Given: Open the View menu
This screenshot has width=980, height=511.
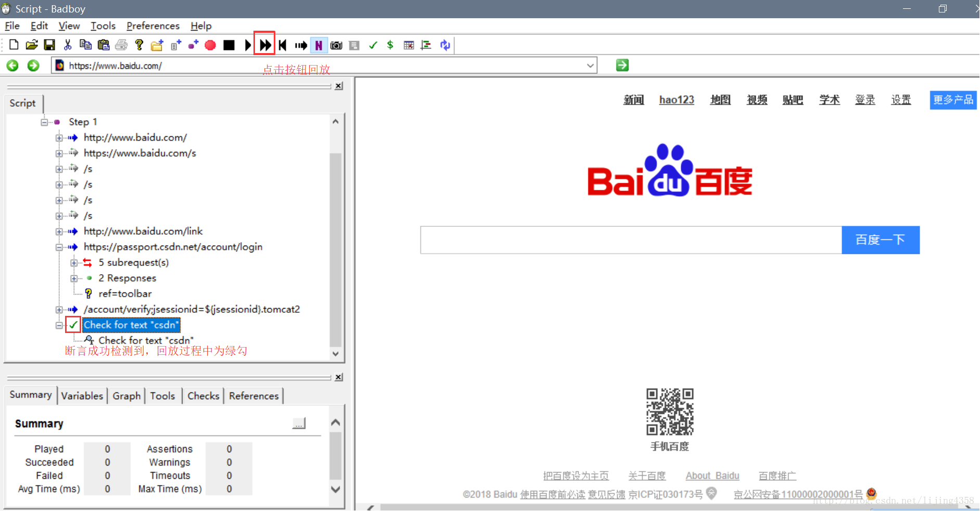Looking at the screenshot, I should [x=69, y=25].
